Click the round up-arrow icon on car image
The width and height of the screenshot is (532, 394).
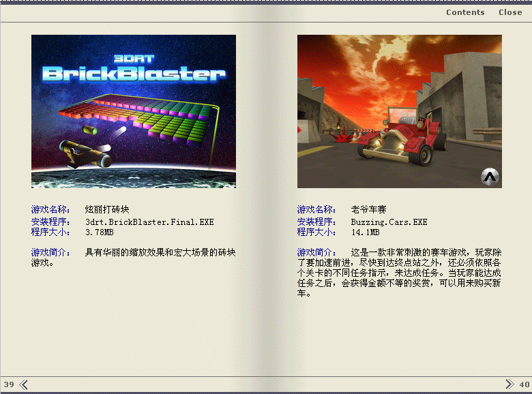coord(490,177)
